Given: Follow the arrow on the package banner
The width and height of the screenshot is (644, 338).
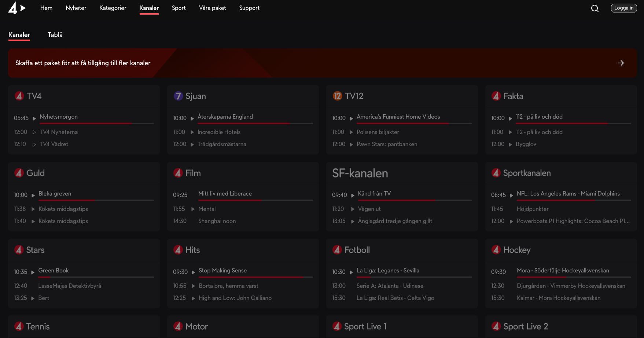Looking at the screenshot, I should point(621,63).
